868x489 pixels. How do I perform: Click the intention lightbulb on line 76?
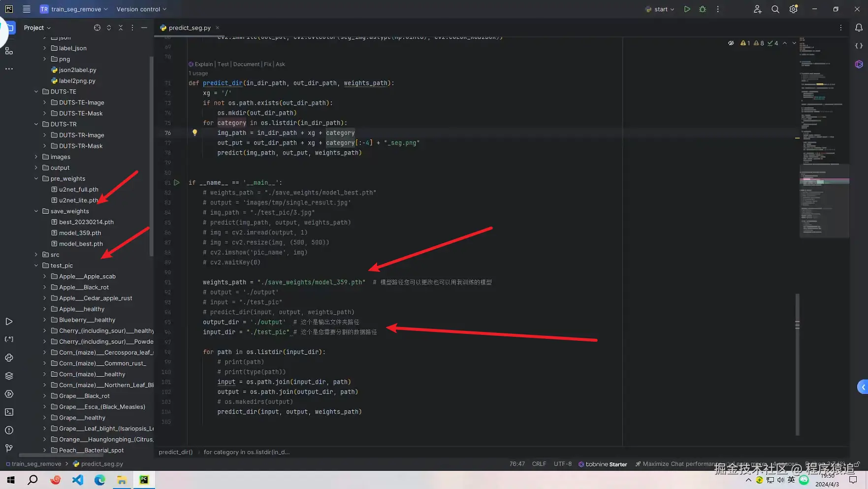click(195, 132)
